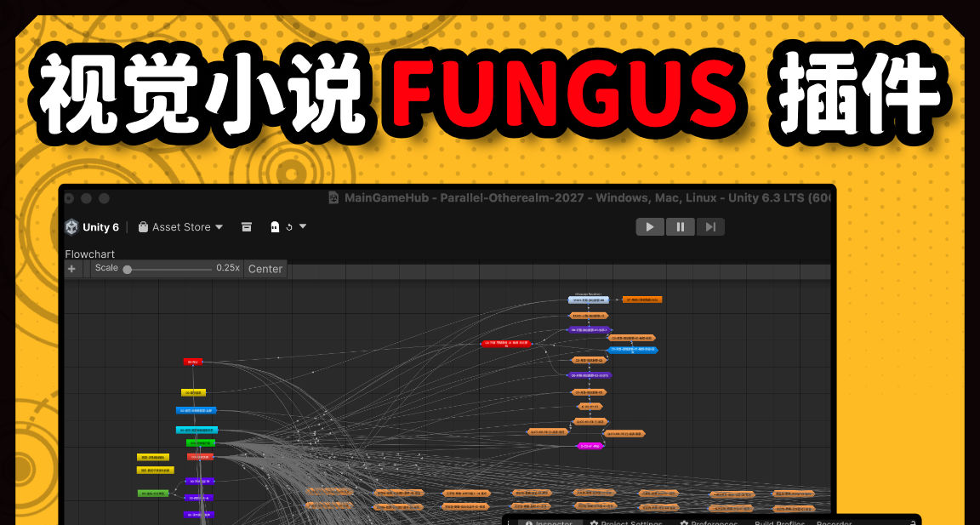The image size is (980, 525).
Task: Select the dull green block at far left
Action: click(153, 494)
